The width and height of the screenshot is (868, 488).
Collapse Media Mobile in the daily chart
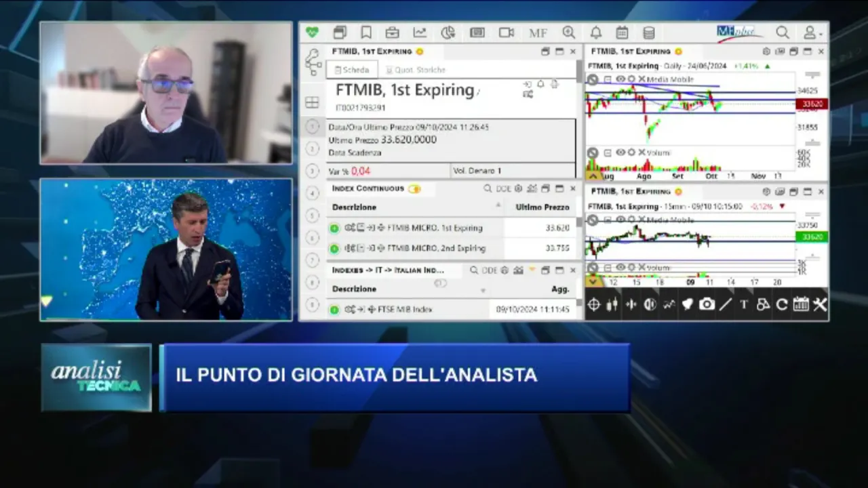coord(608,79)
